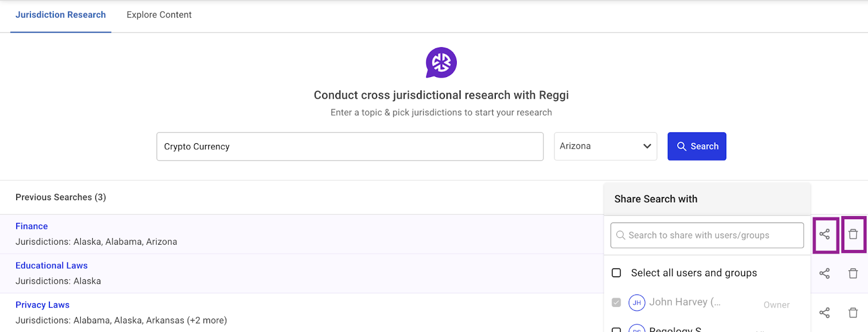The image size is (868, 332).
Task: Delete the Privacy Laws search
Action: coord(853,312)
